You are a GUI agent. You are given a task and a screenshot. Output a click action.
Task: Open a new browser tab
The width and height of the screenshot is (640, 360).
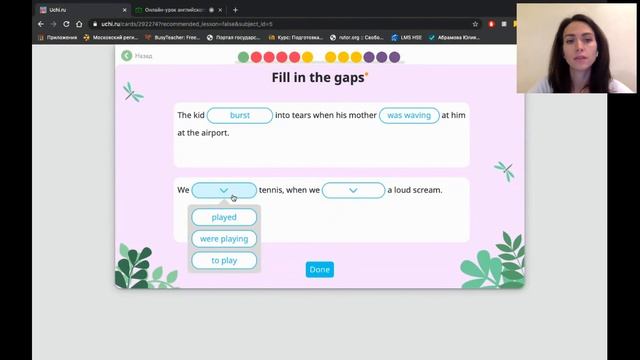pyautogui.click(x=235, y=10)
